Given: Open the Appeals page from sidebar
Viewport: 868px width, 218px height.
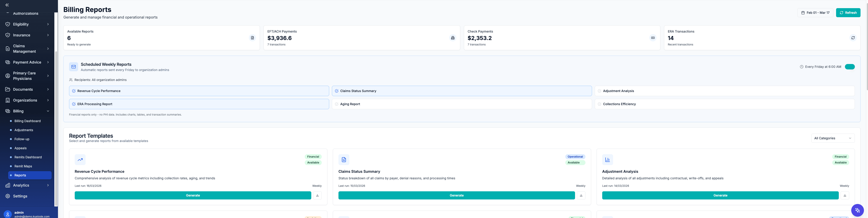Looking at the screenshot, I should tap(21, 148).
